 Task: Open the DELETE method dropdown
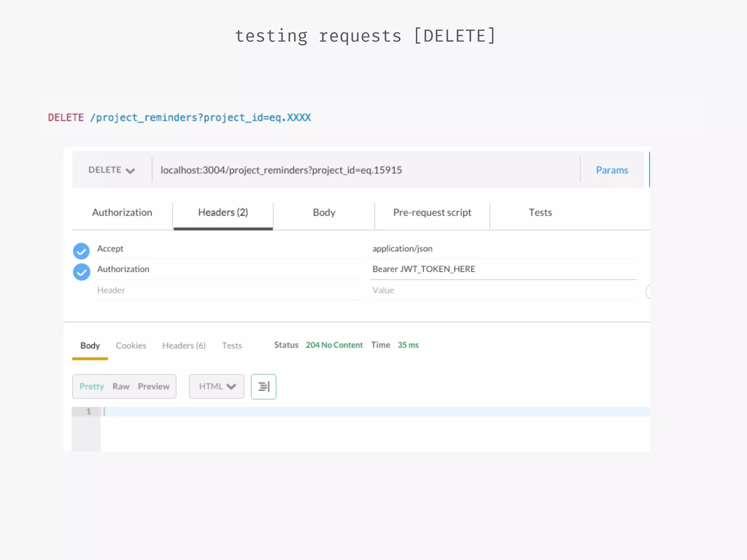pos(112,170)
